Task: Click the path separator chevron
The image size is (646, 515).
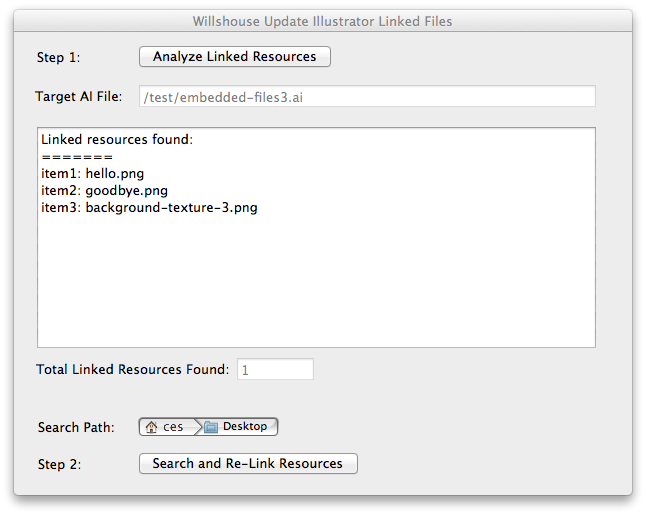Action: [198, 427]
